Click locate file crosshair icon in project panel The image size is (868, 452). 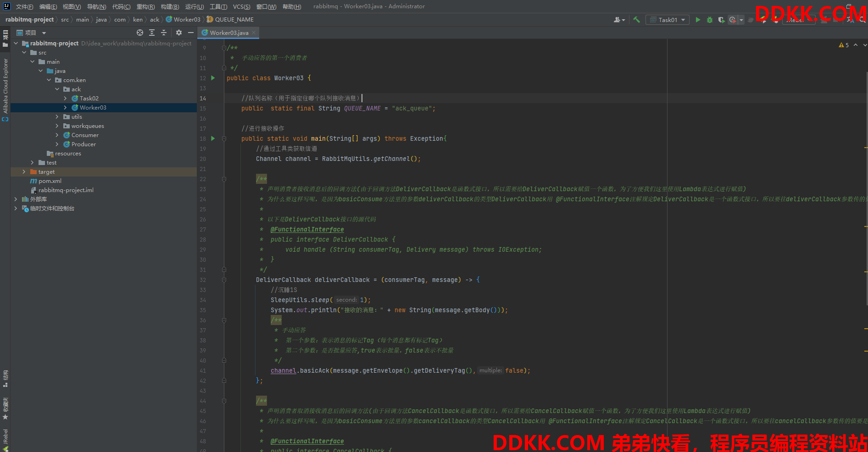coord(140,33)
